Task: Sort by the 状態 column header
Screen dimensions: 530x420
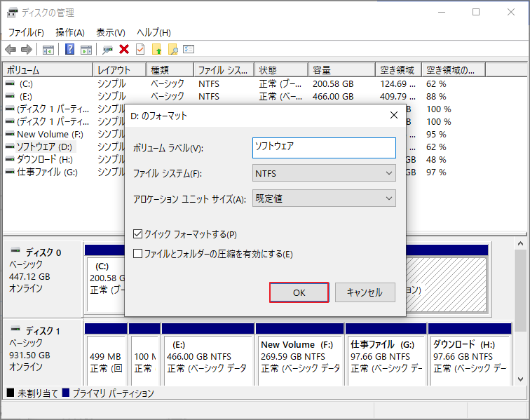Action: [281, 70]
